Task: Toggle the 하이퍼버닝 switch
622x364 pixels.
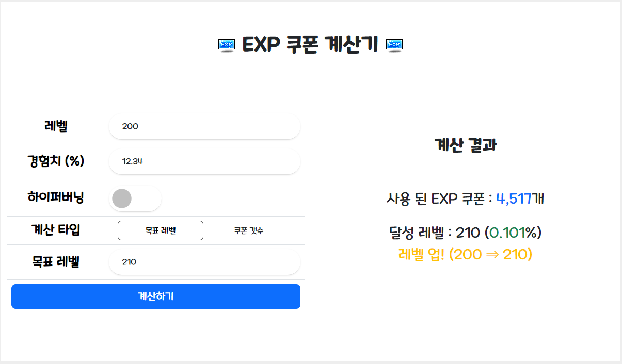Action: [135, 198]
